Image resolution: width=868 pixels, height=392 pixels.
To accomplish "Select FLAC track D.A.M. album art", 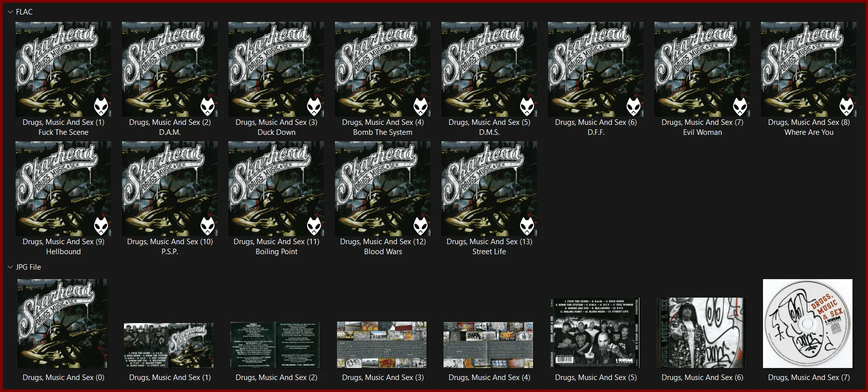I will [x=170, y=69].
